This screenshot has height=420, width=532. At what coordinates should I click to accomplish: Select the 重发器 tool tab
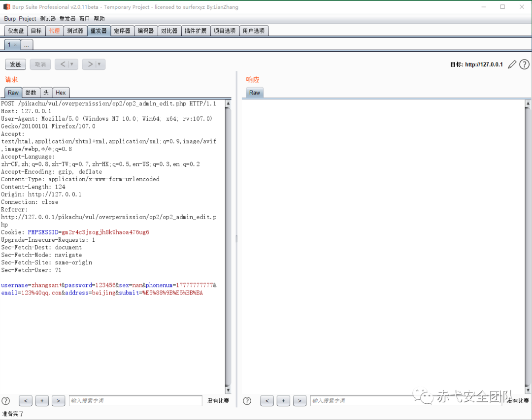pyautogui.click(x=99, y=31)
